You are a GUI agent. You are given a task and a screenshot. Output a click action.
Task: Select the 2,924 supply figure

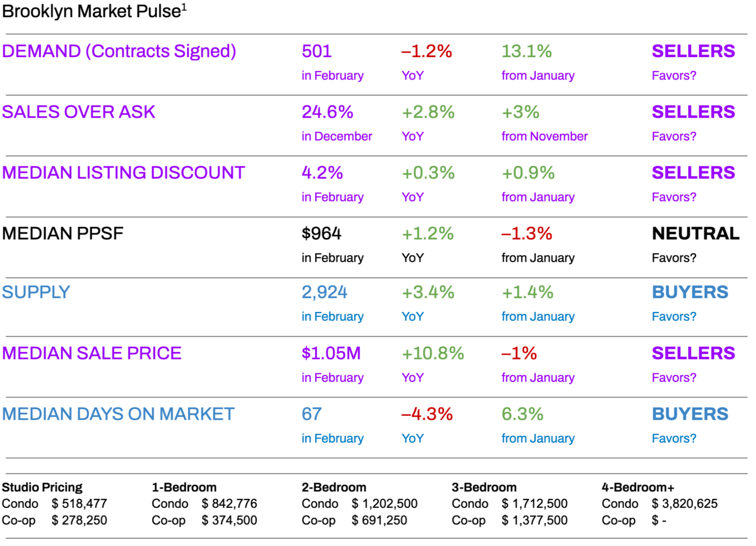tap(324, 292)
